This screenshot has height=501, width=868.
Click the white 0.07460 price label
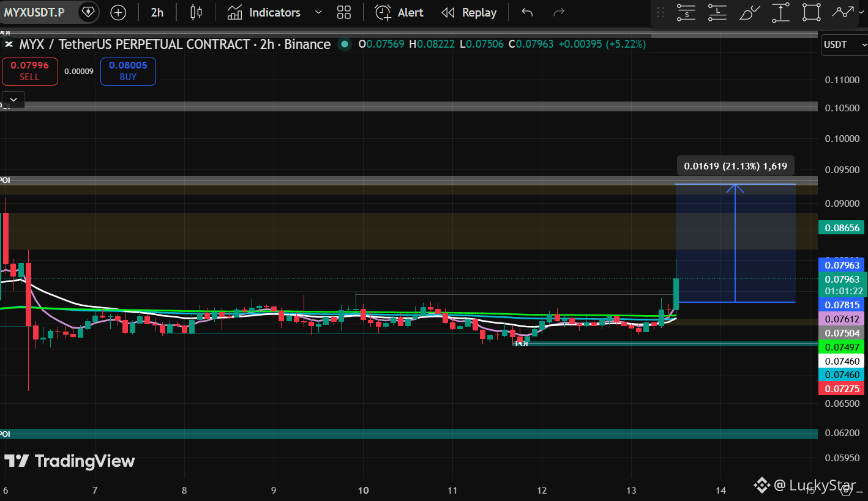pyautogui.click(x=842, y=361)
